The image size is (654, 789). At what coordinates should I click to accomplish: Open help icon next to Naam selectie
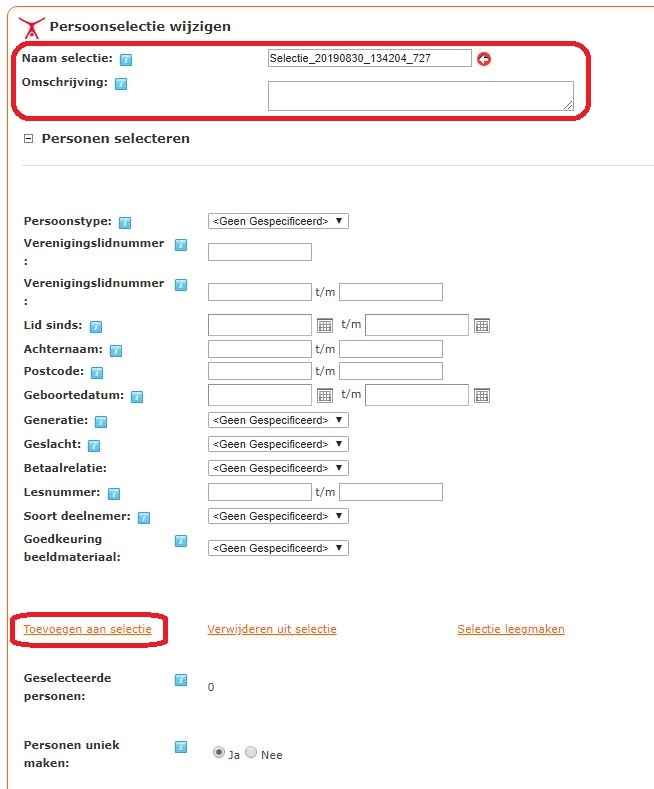126,60
